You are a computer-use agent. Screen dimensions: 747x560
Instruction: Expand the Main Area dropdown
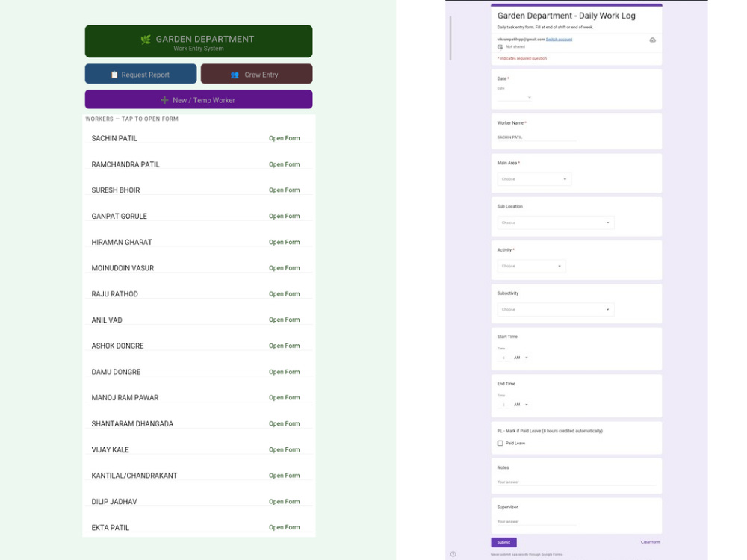pos(534,179)
